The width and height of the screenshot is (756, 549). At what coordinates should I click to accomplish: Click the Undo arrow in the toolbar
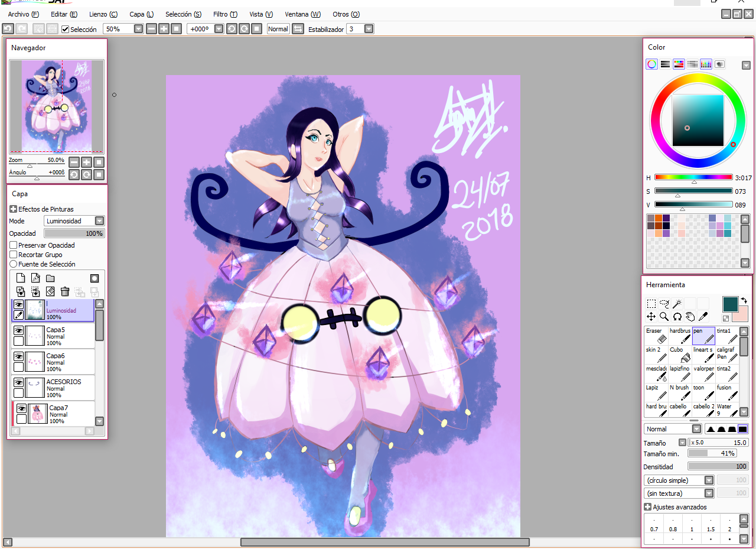tap(8, 28)
